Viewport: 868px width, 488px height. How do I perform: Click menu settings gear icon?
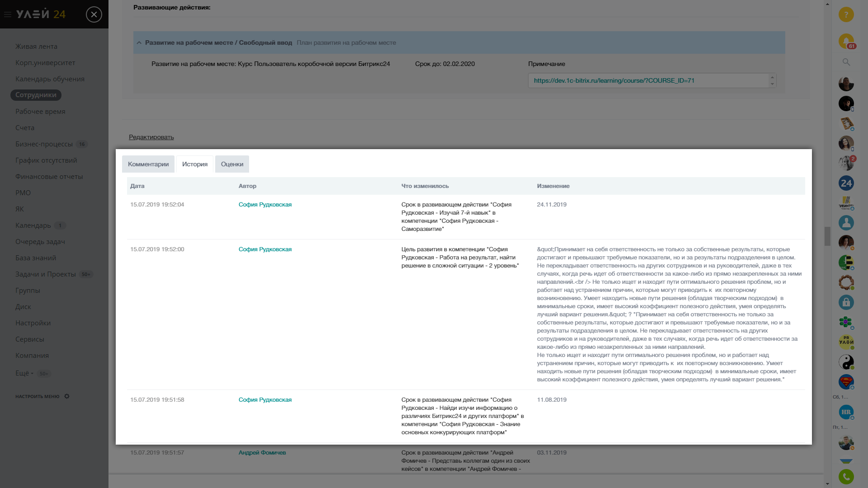point(67,396)
